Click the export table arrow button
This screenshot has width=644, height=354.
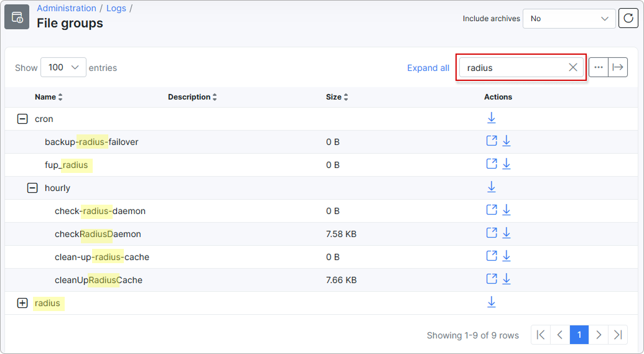(x=618, y=67)
